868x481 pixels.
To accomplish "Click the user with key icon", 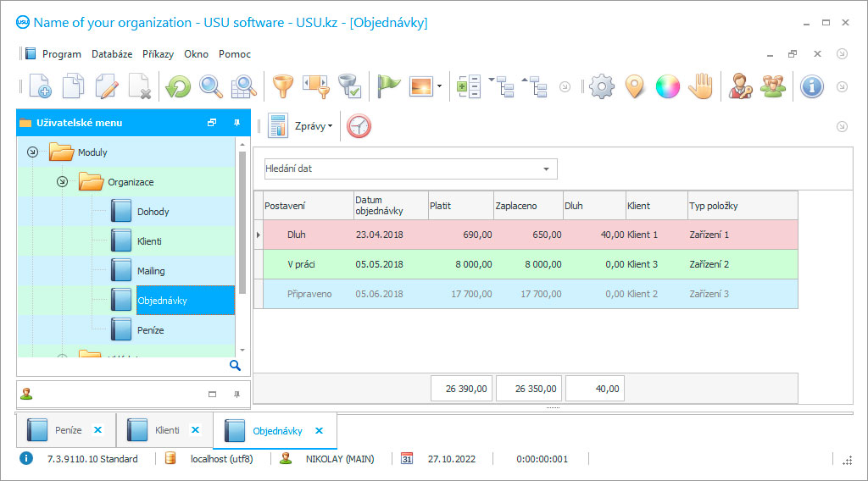I will [x=740, y=86].
